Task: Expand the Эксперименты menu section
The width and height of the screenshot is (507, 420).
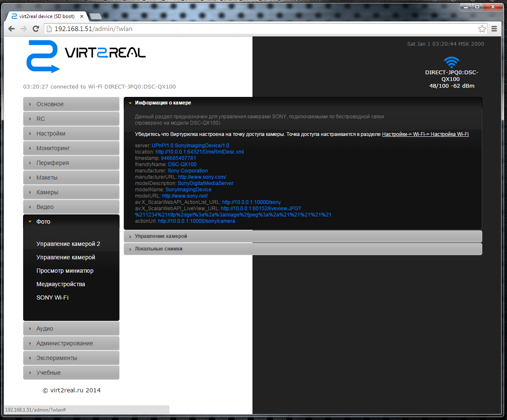Action: pos(71,358)
